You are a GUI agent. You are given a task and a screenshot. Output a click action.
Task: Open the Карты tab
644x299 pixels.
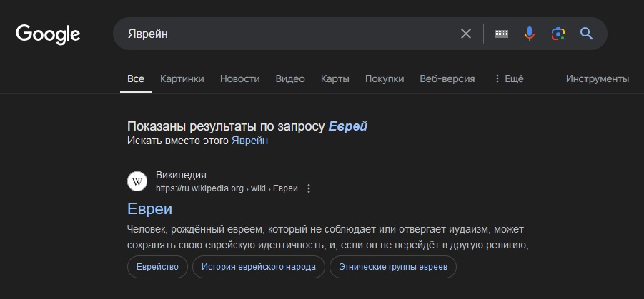(x=335, y=78)
